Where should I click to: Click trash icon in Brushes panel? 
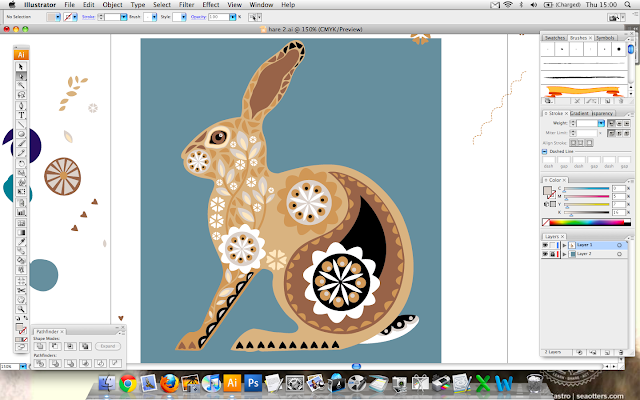point(621,101)
